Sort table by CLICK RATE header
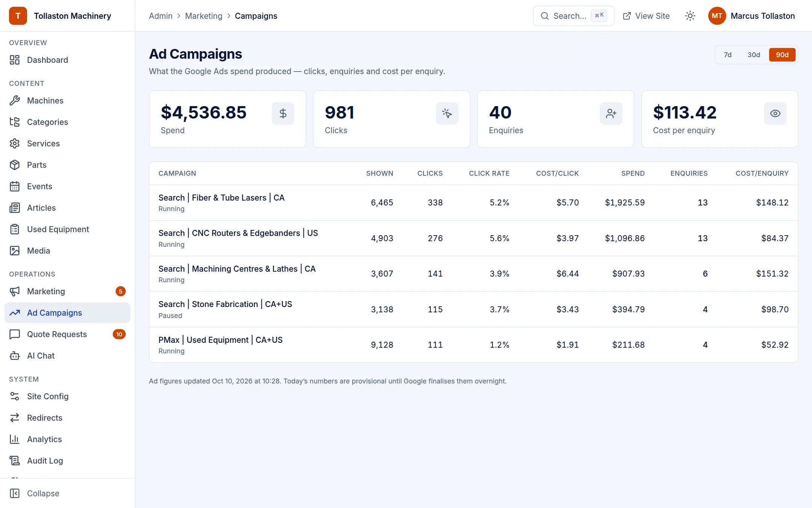The width and height of the screenshot is (812, 508). [x=489, y=173]
